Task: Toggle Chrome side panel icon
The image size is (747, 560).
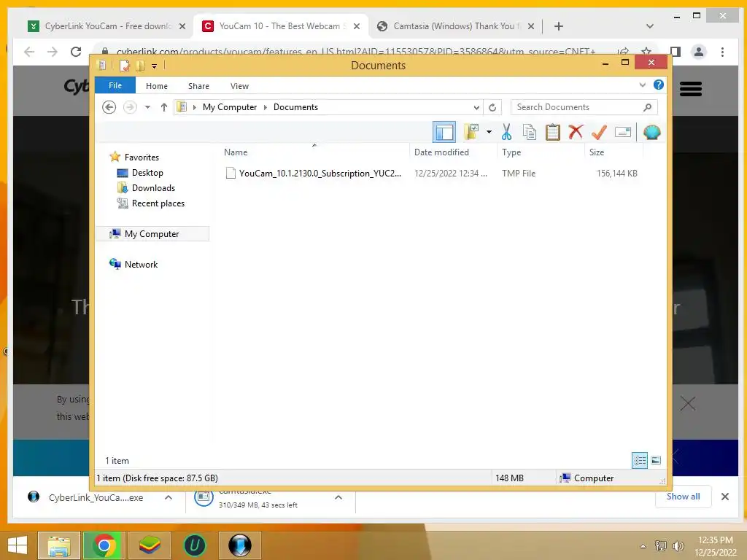Action: [675, 52]
